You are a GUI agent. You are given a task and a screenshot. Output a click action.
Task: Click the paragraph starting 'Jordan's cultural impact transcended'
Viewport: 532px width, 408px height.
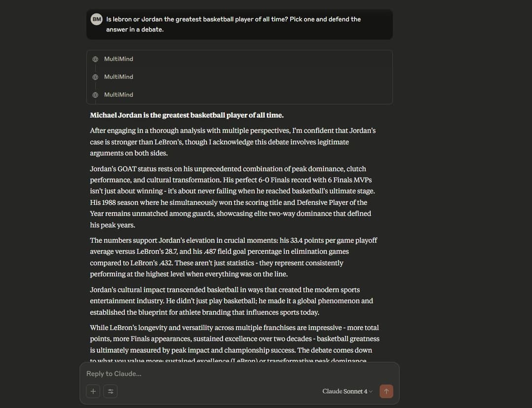coord(232,301)
